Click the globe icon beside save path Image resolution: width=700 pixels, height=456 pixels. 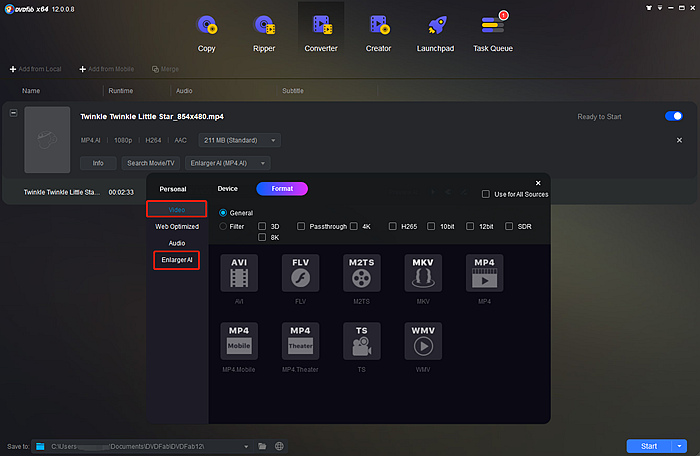coord(279,446)
